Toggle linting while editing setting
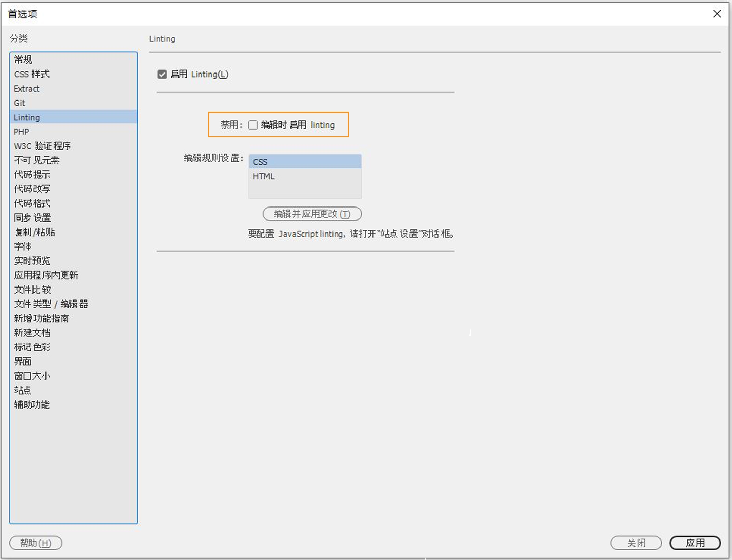The width and height of the screenshot is (732, 560). (253, 125)
